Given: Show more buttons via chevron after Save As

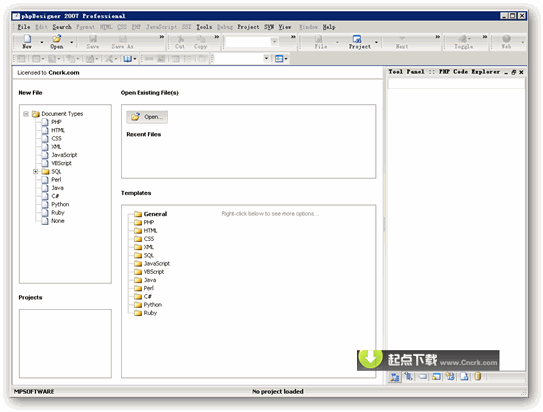Looking at the screenshot, I should tap(161, 36).
